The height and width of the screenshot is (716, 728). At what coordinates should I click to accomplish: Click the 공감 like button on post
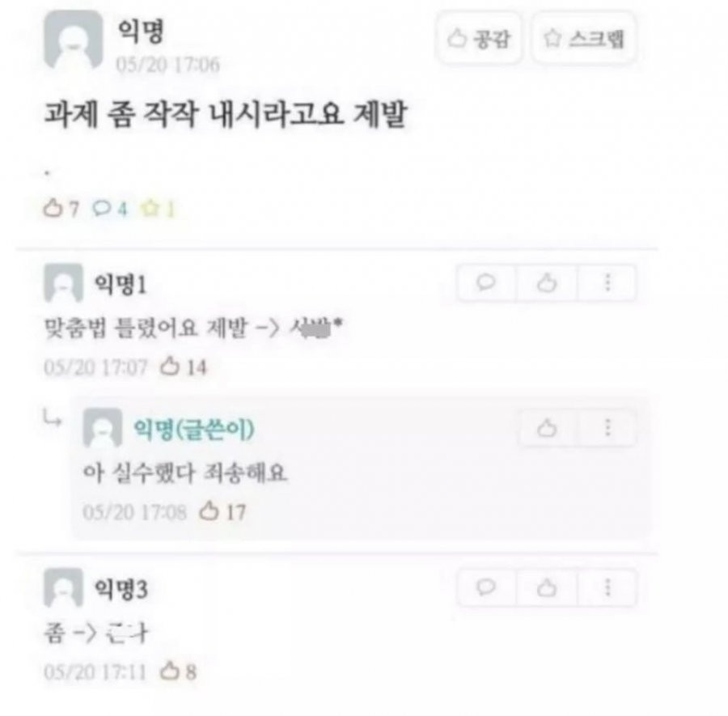pyautogui.click(x=479, y=38)
